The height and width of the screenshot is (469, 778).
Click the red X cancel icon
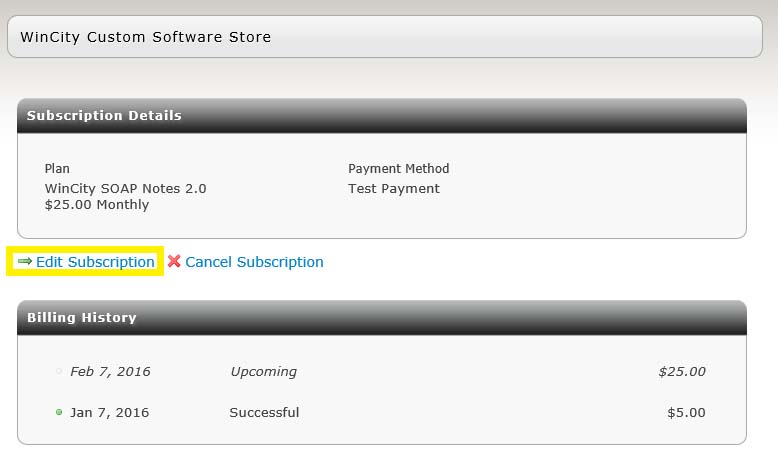point(174,262)
